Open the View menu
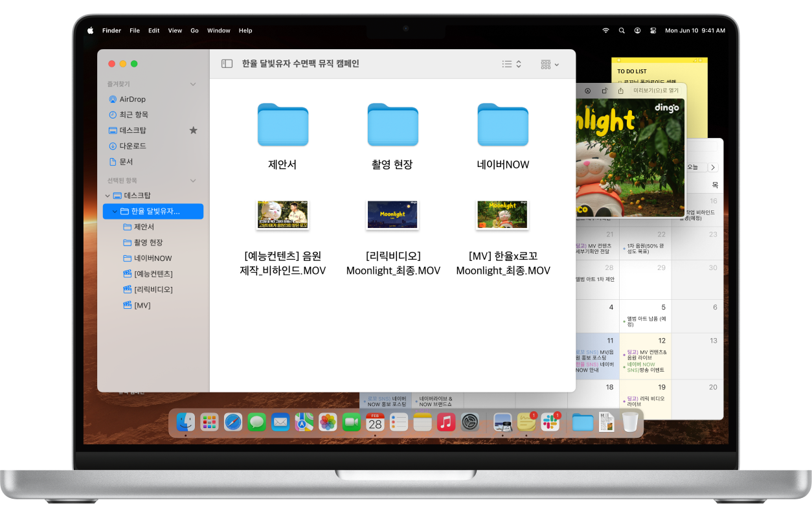The width and height of the screenshot is (812, 509). click(x=175, y=30)
